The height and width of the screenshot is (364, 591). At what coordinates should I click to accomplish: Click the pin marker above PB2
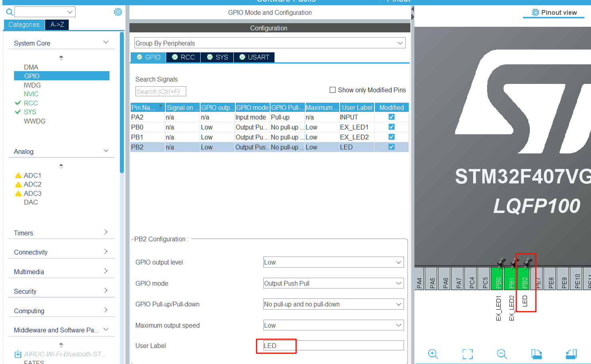527,263
